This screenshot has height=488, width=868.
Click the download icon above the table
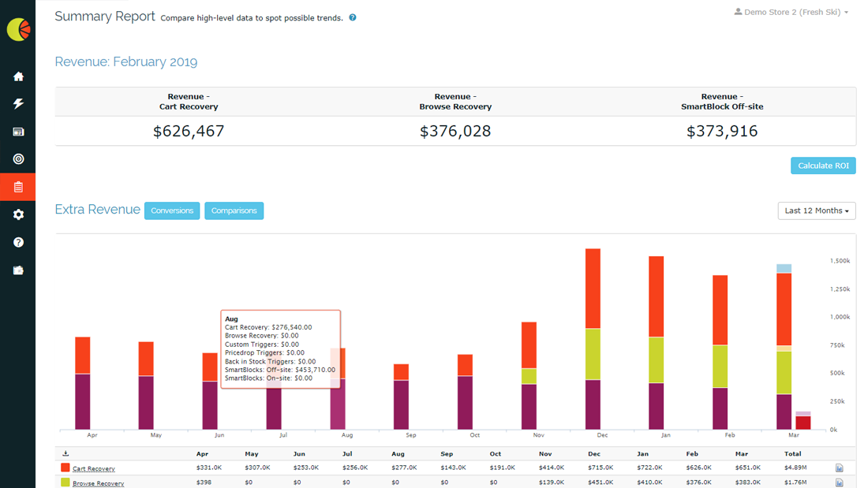coord(65,453)
